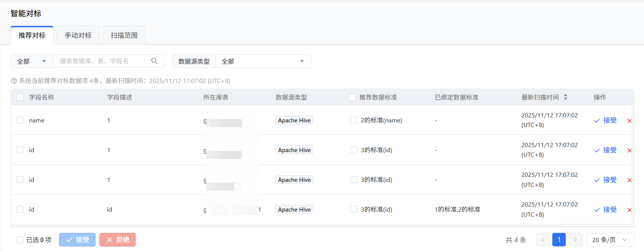Toggle the select-all checkbox in table header
The height and width of the screenshot is (251, 644).
coord(20,97)
